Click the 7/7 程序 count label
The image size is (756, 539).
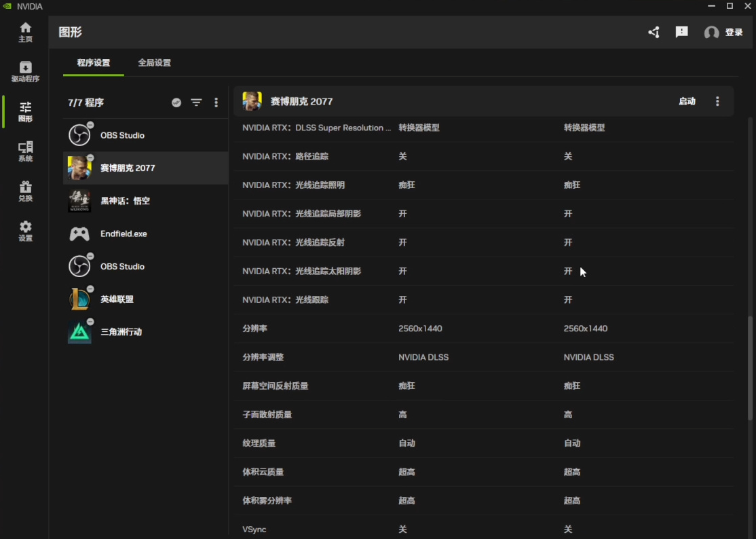click(x=86, y=103)
